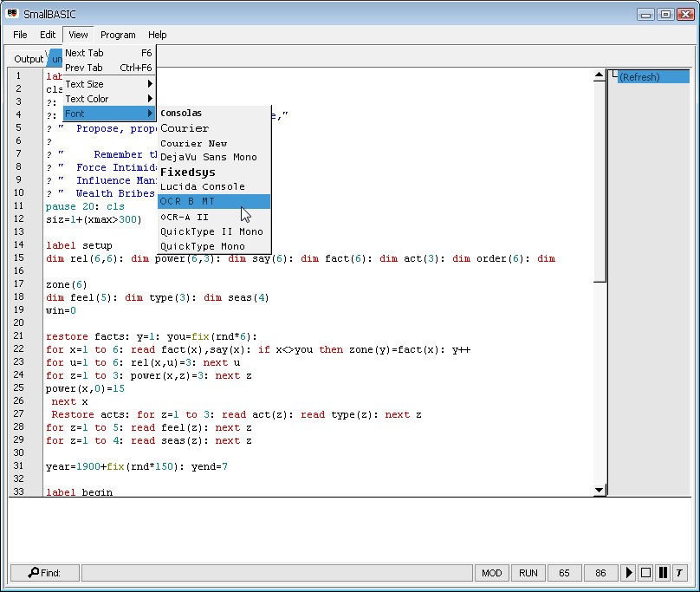Click the 'zone(6)' code line
The height and width of the screenshot is (592, 700).
(67, 284)
